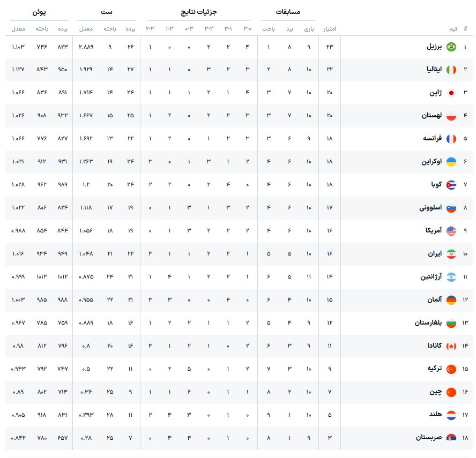Click the Germany flag icon

[x=451, y=300]
